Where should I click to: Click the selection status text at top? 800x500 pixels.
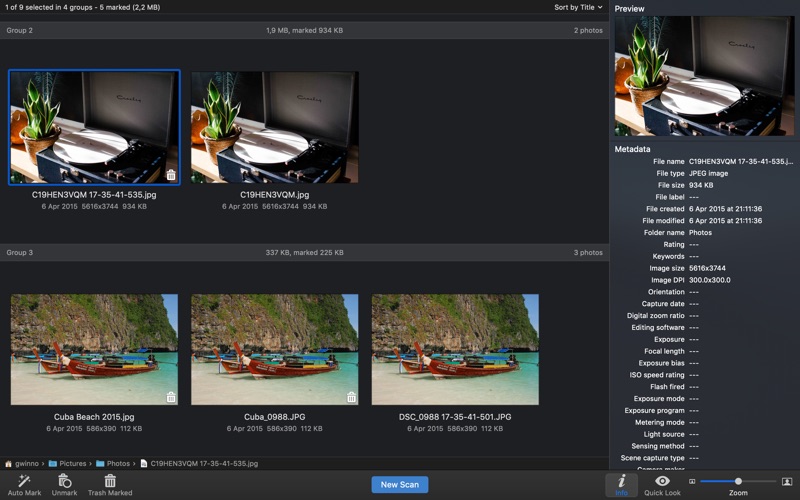pos(83,7)
